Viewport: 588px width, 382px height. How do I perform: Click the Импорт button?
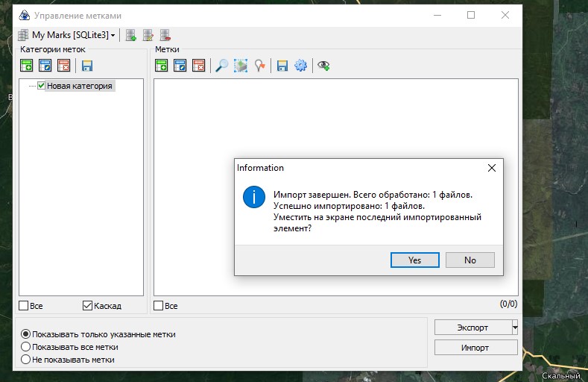tap(475, 347)
